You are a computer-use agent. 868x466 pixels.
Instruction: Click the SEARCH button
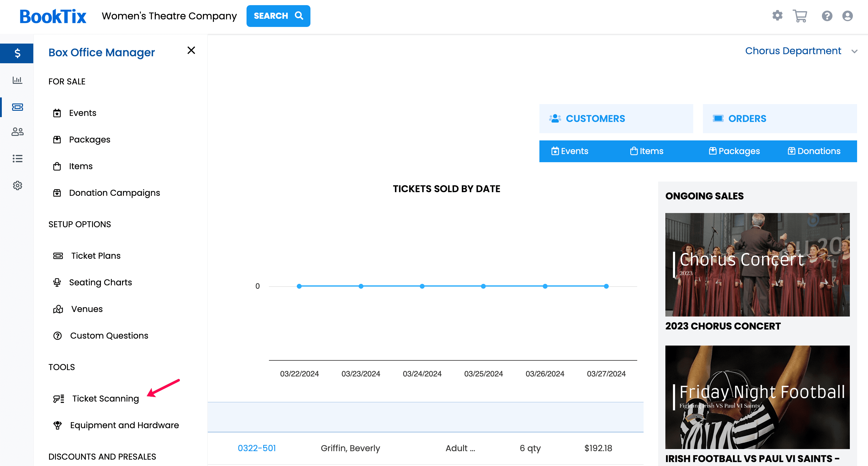pyautogui.click(x=278, y=16)
